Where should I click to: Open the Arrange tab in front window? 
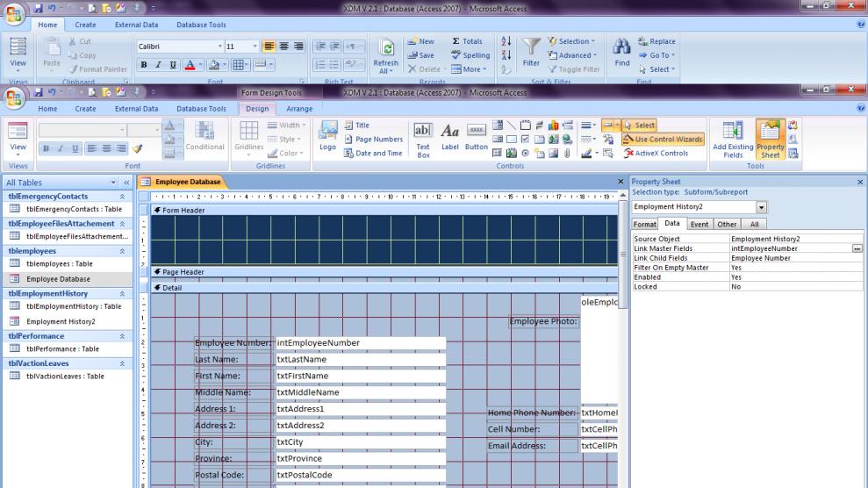(299, 109)
